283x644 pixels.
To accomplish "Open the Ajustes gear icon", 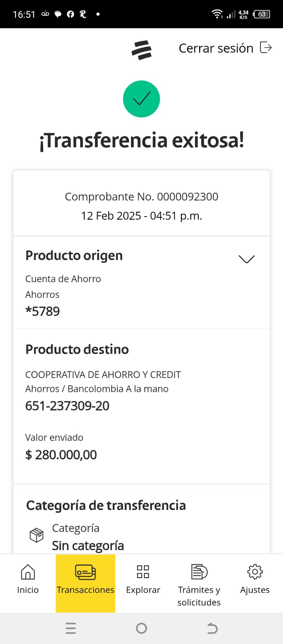I will click(x=255, y=572).
